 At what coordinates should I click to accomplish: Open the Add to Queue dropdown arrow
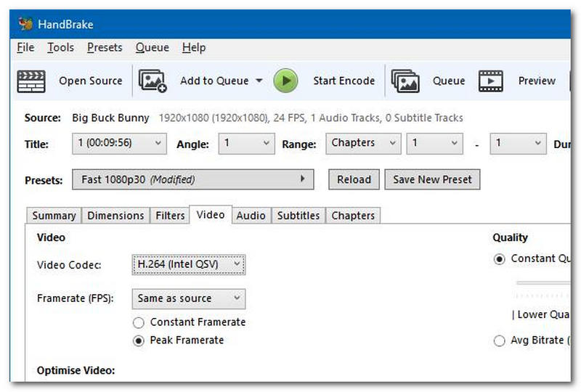(x=259, y=81)
